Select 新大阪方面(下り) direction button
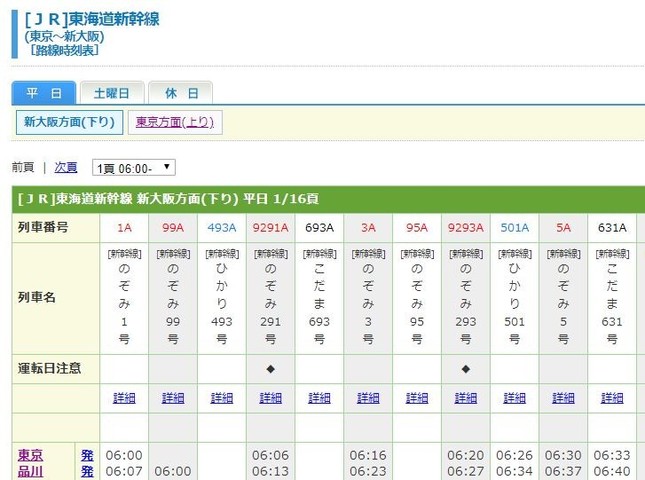Image resolution: width=645 pixels, height=480 pixels. click(x=69, y=122)
